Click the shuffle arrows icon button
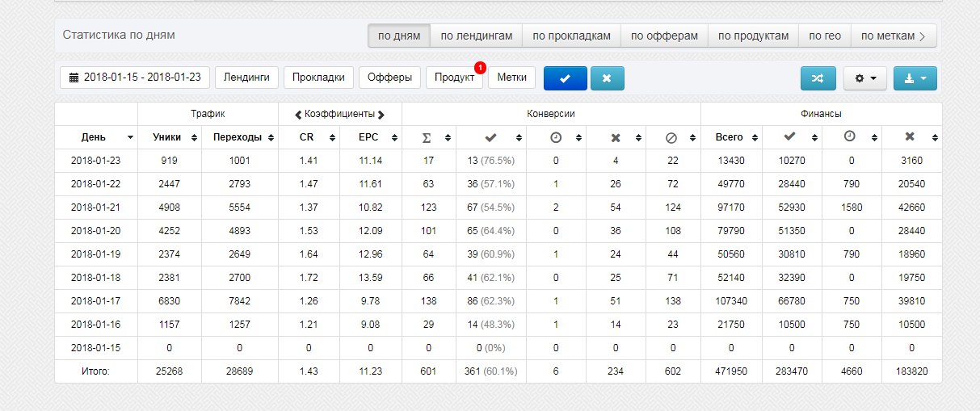The height and width of the screenshot is (411, 980). (818, 78)
